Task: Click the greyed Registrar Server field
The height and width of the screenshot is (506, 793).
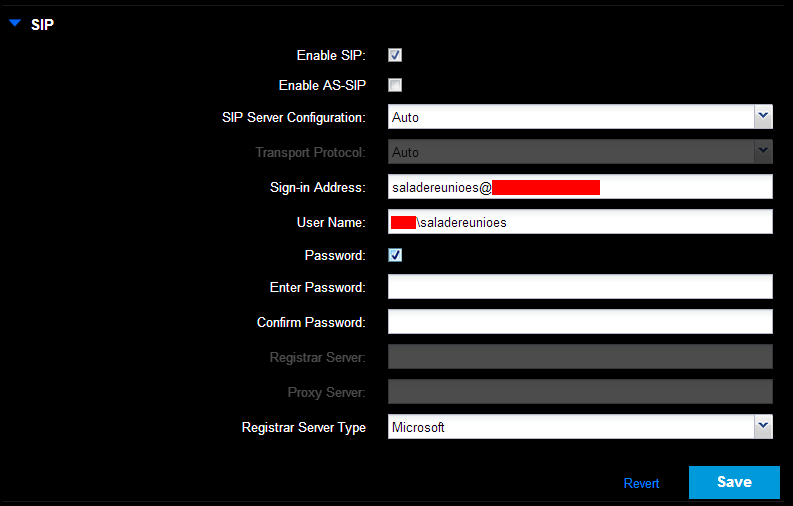Action: [580, 356]
